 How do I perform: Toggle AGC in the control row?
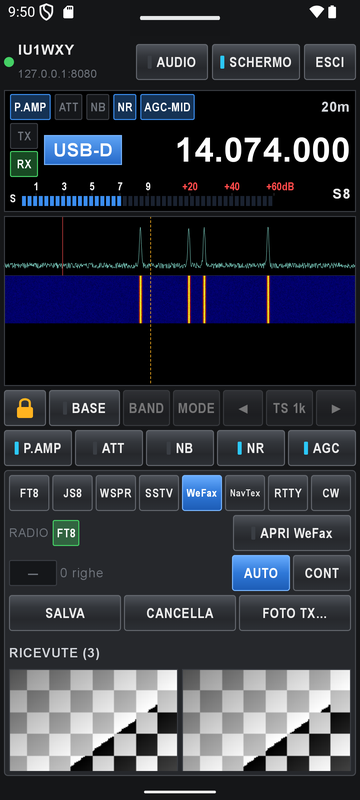pyautogui.click(x=322, y=448)
